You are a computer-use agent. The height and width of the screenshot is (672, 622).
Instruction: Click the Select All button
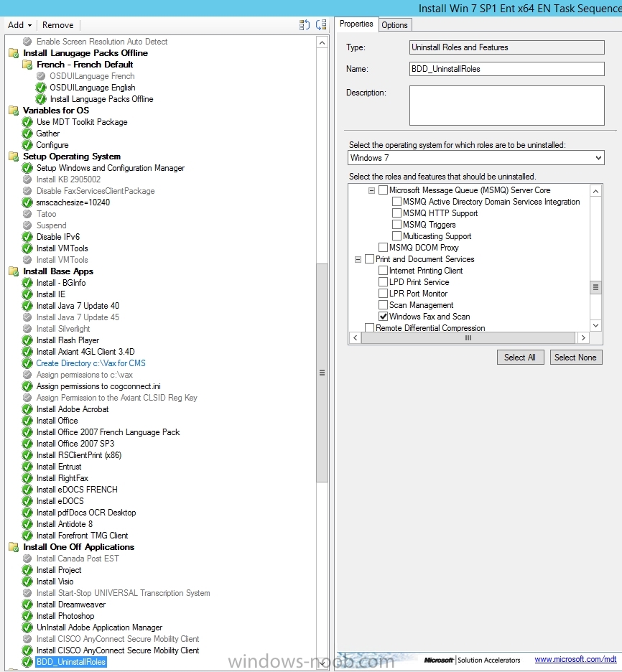[520, 358]
